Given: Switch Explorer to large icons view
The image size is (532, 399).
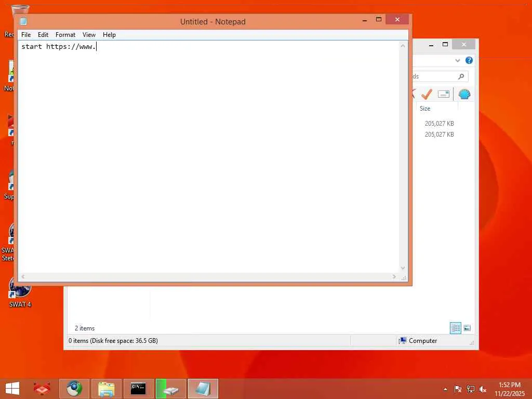Looking at the screenshot, I should (x=467, y=328).
